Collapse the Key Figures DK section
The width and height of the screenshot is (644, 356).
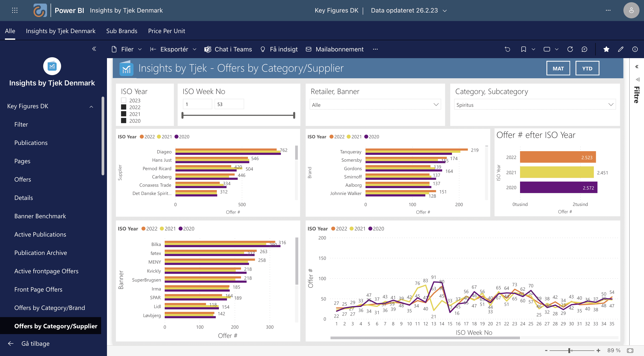click(91, 106)
